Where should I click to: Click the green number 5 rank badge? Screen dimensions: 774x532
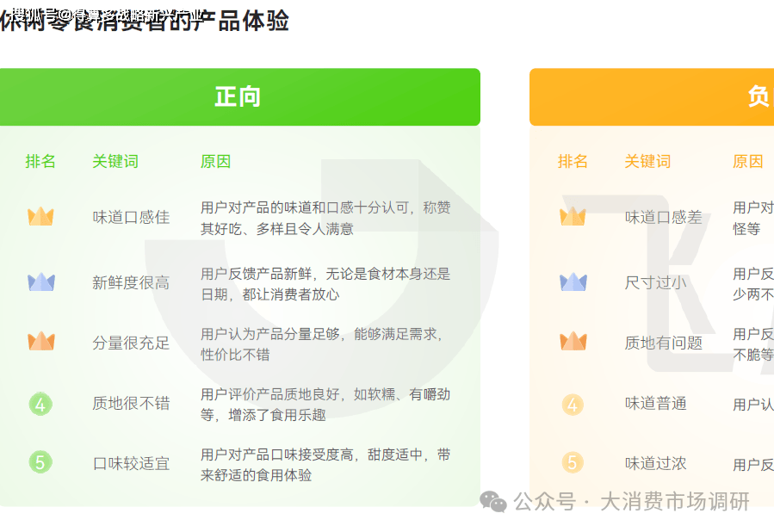click(40, 462)
